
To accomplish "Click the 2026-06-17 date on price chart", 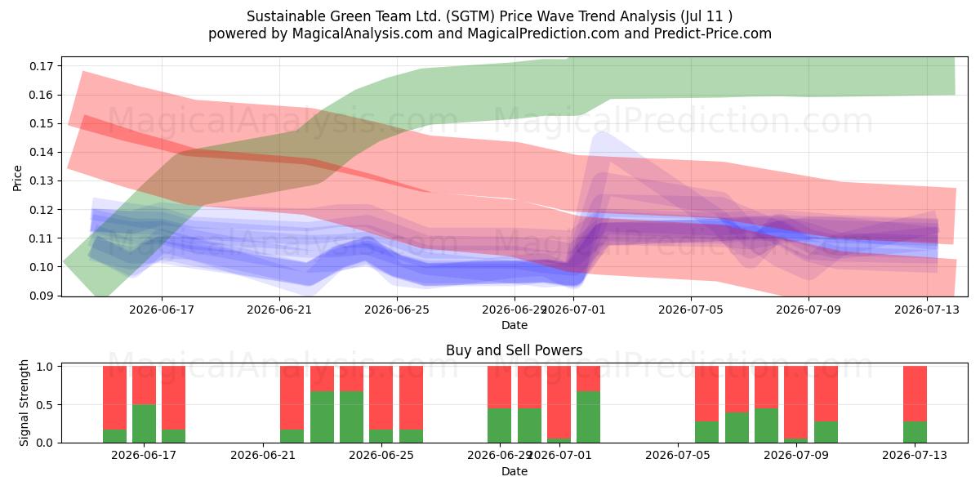I will click(x=161, y=310).
